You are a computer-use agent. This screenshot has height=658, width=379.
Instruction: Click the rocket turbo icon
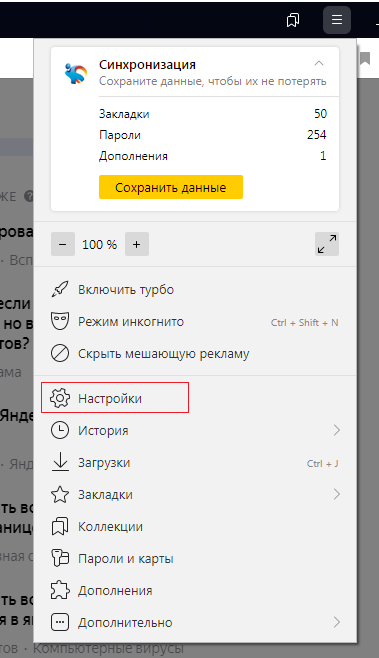(60, 290)
